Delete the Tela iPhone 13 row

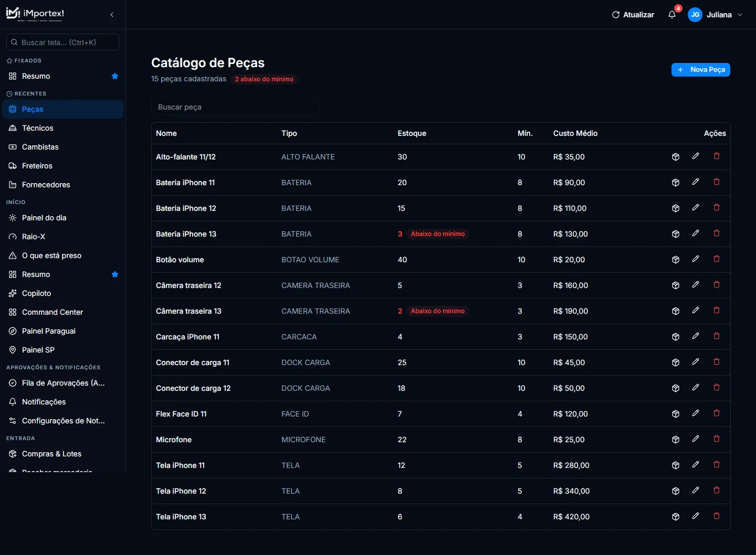point(717,516)
